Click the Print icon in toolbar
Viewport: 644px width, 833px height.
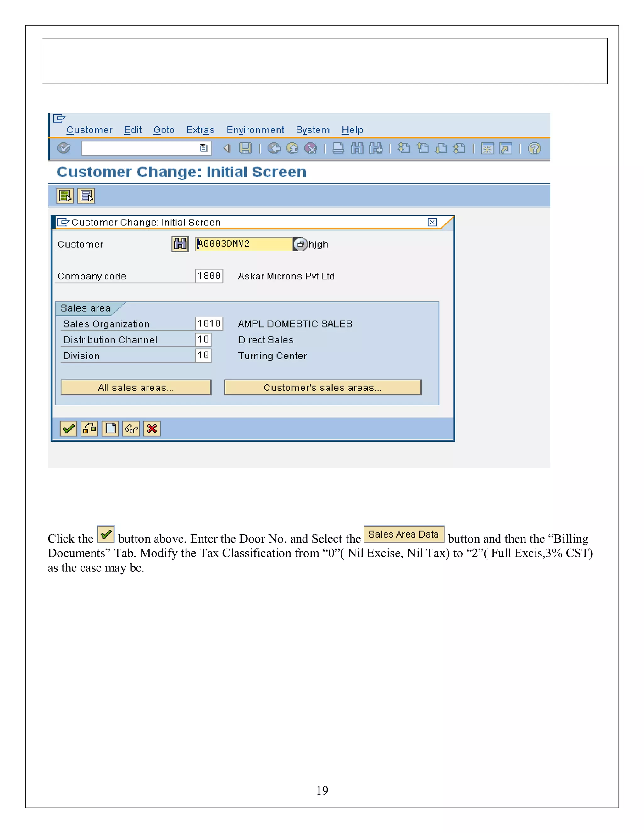pos(338,148)
